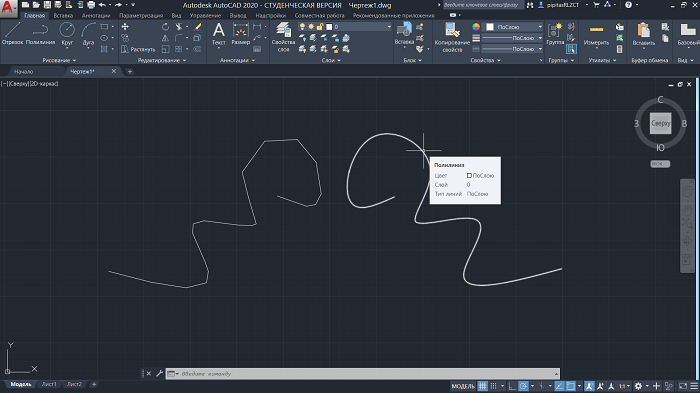700x393 pixels.
Task: Click the signed-in user account name
Action: click(x=562, y=5)
